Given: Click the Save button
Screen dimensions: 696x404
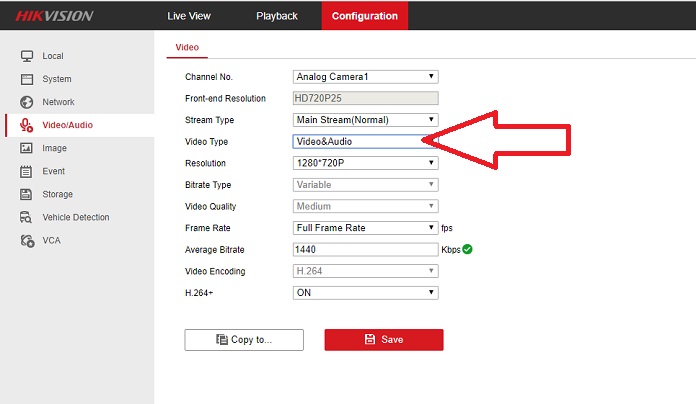Looking at the screenshot, I should pos(383,340).
